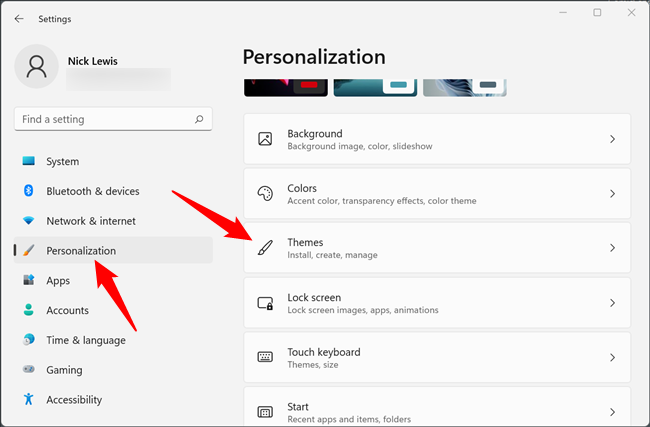The height and width of the screenshot is (427, 650).
Task: Click the user profile avatar icon
Action: point(37,67)
